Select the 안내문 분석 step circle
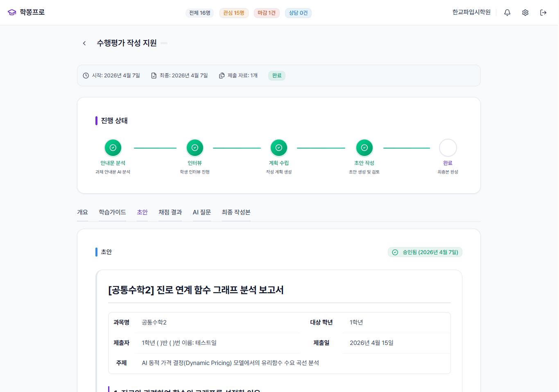The height and width of the screenshot is (392, 559). tap(113, 148)
